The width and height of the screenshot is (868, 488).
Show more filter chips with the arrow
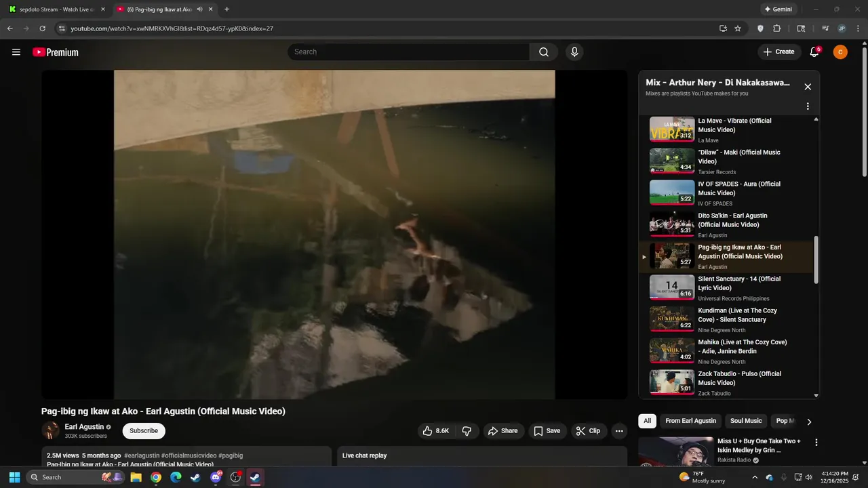pyautogui.click(x=809, y=422)
